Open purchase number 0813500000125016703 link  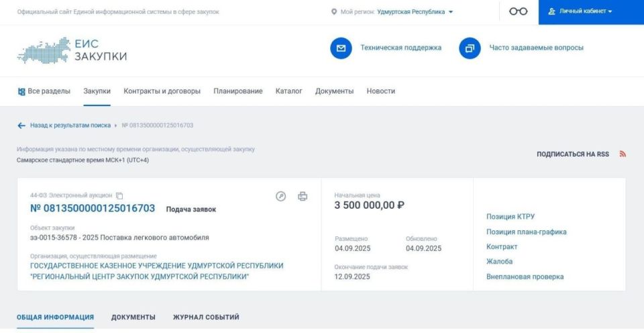93,208
